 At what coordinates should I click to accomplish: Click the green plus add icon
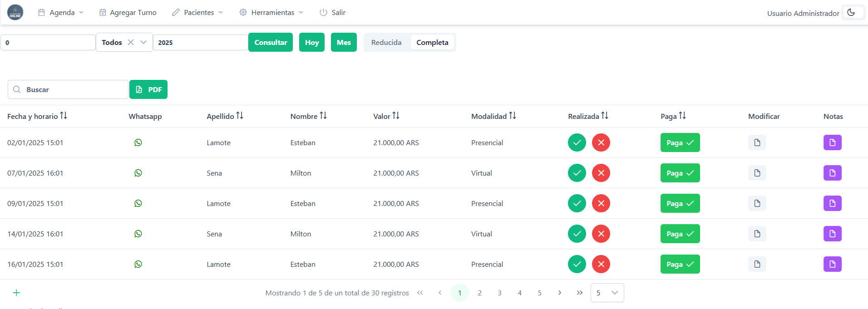16,293
